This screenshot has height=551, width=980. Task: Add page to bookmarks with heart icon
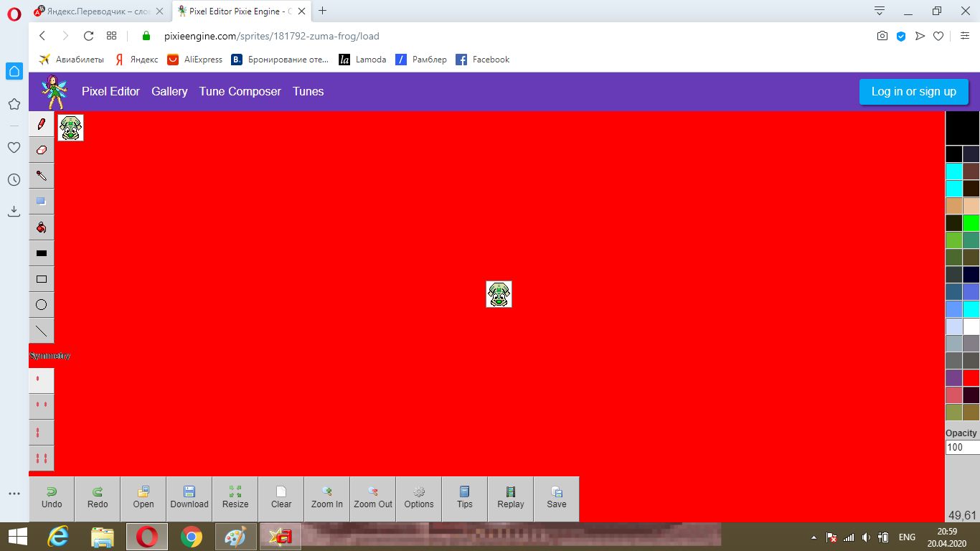click(938, 36)
